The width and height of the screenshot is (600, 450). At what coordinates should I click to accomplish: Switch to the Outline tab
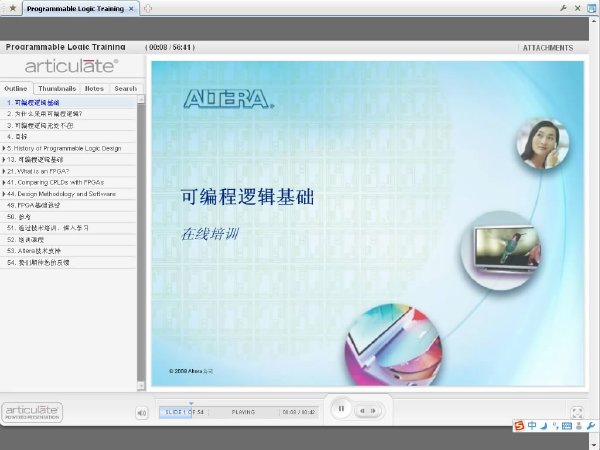(x=16, y=88)
